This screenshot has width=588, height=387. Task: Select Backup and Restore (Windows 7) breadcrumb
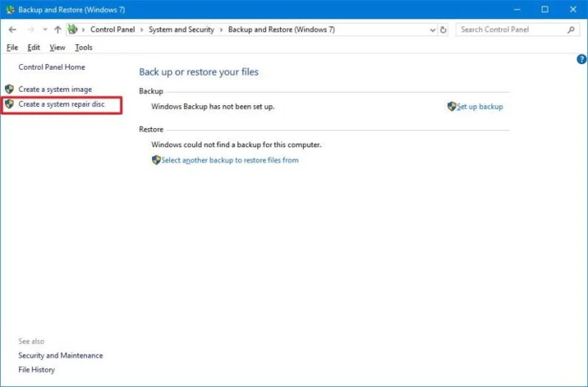pyautogui.click(x=282, y=29)
